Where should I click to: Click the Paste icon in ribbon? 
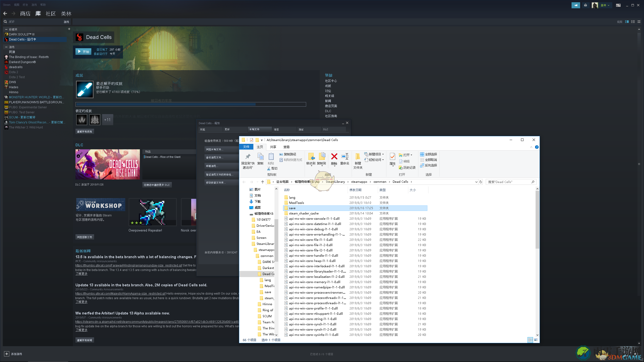[271, 157]
